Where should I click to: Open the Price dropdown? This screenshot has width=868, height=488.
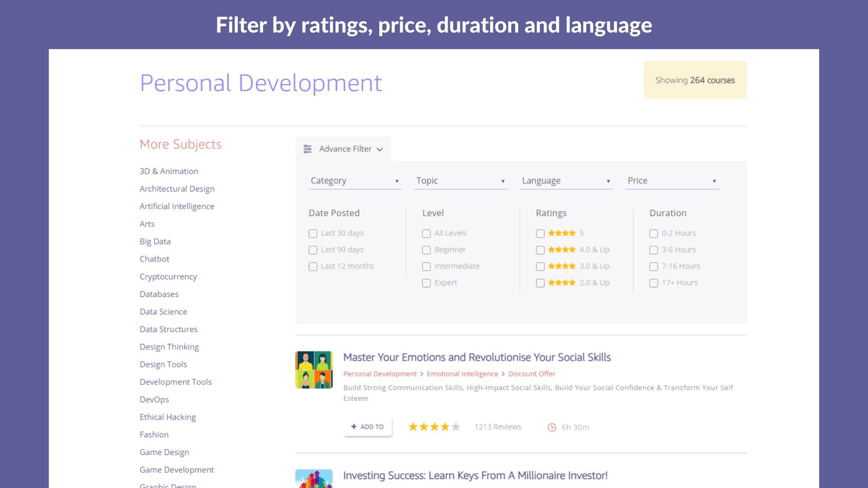pyautogui.click(x=672, y=181)
